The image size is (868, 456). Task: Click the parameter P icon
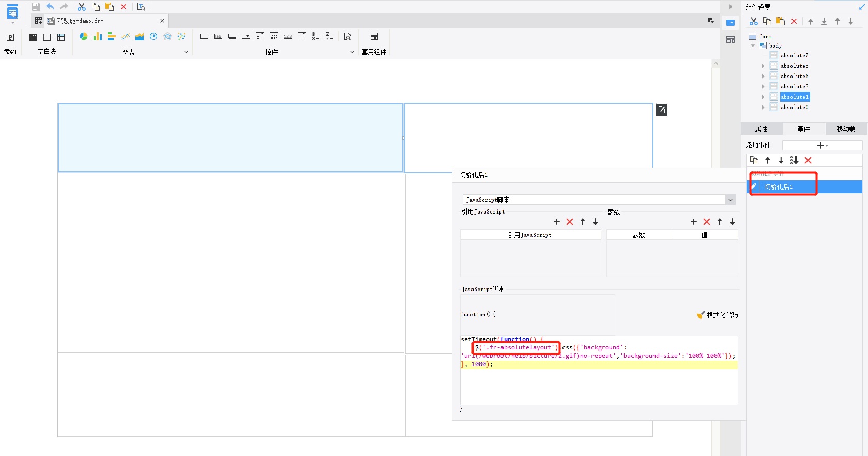coord(10,37)
